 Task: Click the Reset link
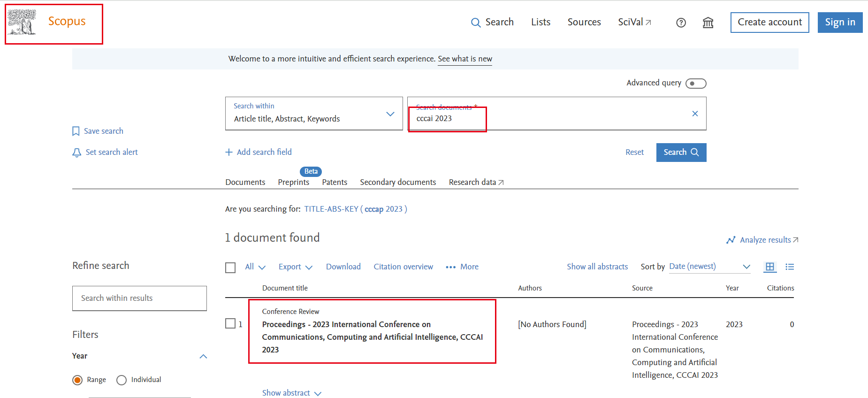click(634, 152)
